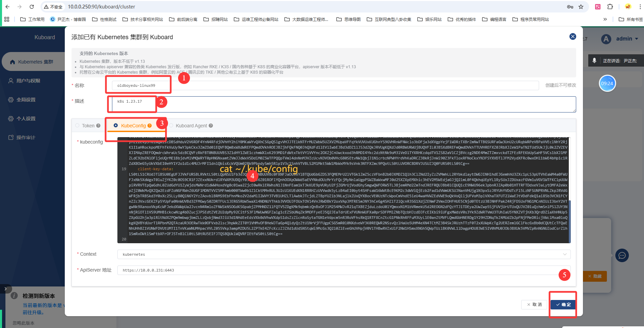The image size is (644, 328).
Task: Open the apps grid icon in the bookmarks bar
Action: pos(7,19)
